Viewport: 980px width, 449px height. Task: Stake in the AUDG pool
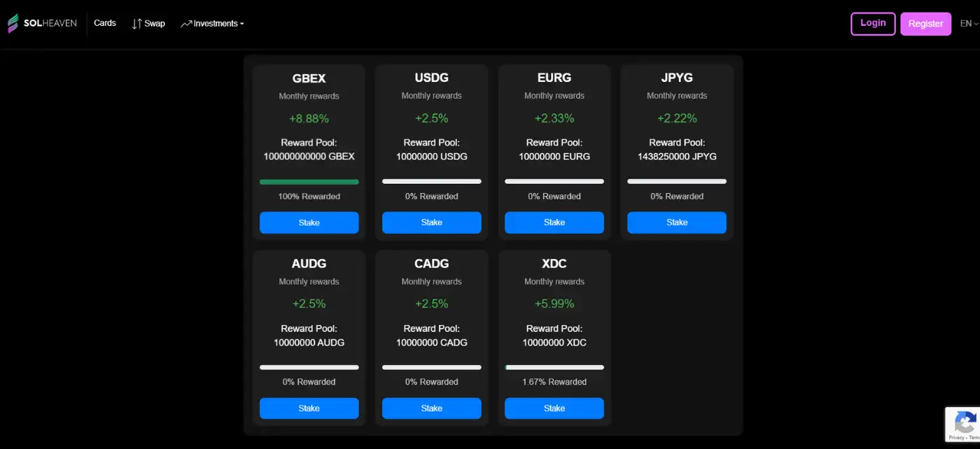(309, 408)
